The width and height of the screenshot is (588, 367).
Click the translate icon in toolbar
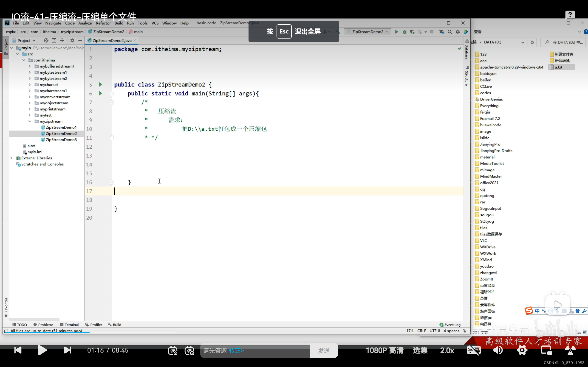[442, 32]
